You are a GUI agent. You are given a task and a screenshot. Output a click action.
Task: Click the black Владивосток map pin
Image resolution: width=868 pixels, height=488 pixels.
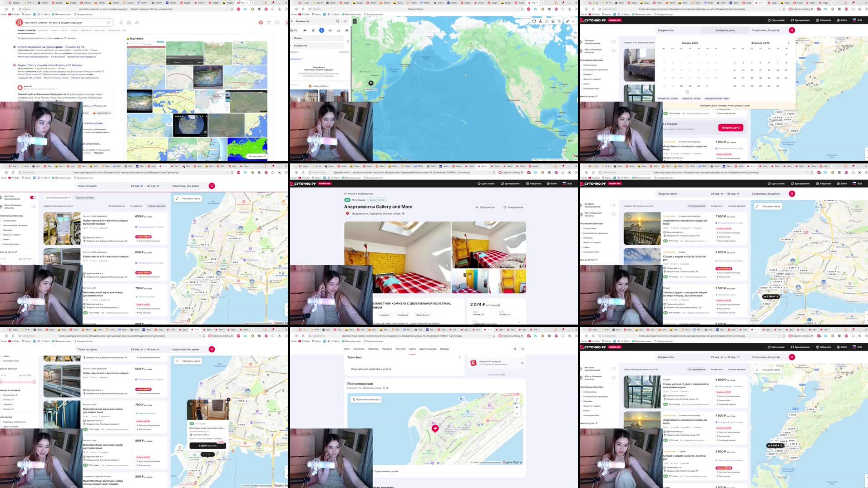click(371, 83)
